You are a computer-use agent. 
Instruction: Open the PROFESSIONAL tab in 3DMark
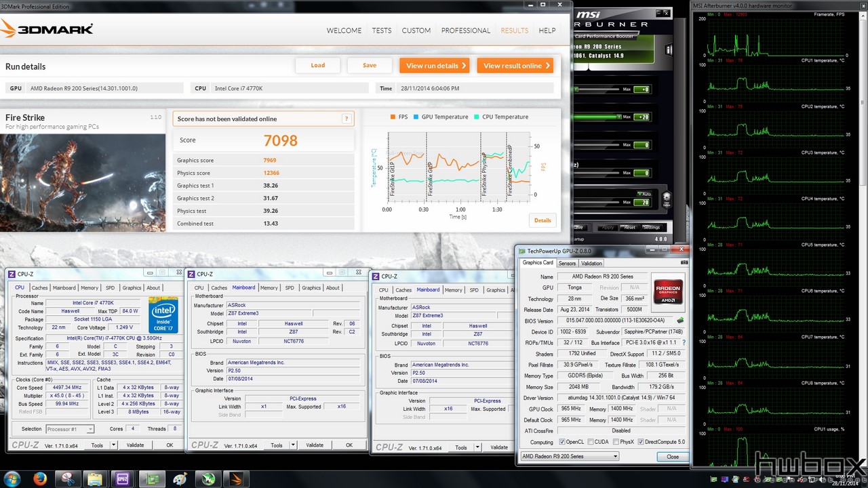point(466,30)
